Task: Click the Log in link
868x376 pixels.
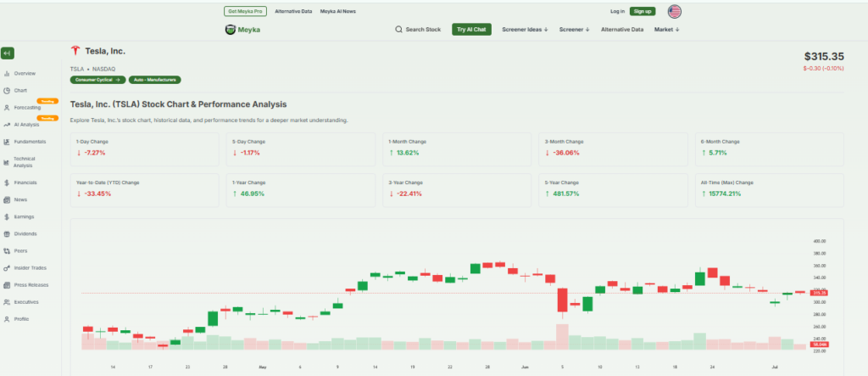Action: click(617, 11)
